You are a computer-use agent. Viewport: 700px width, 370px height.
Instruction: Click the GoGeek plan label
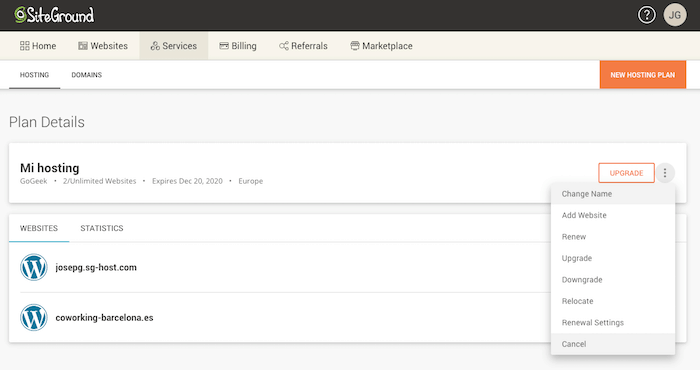(x=33, y=181)
